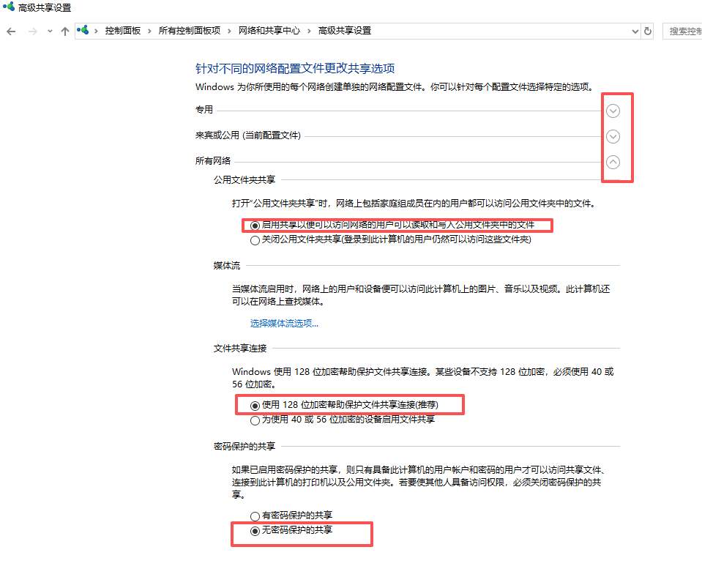This screenshot has height=588, width=702.
Task: Click the Forward navigation arrow
Action: [32, 31]
